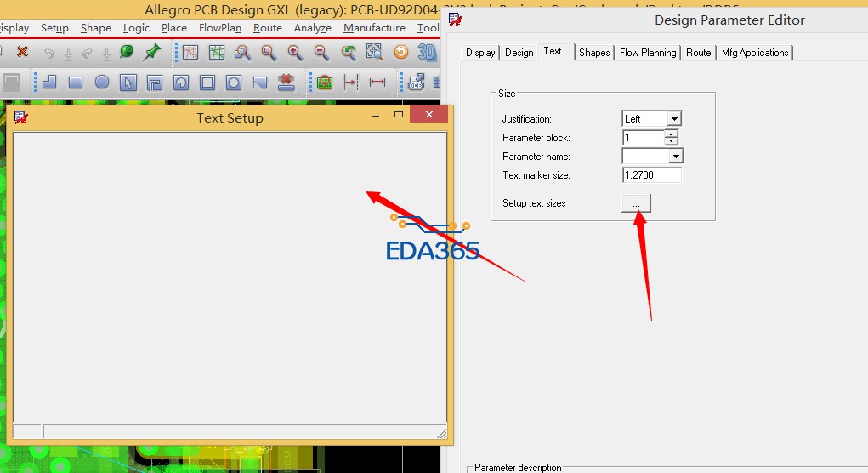Open the Shape menu
Viewport: 868px width, 473px height.
tap(96, 28)
